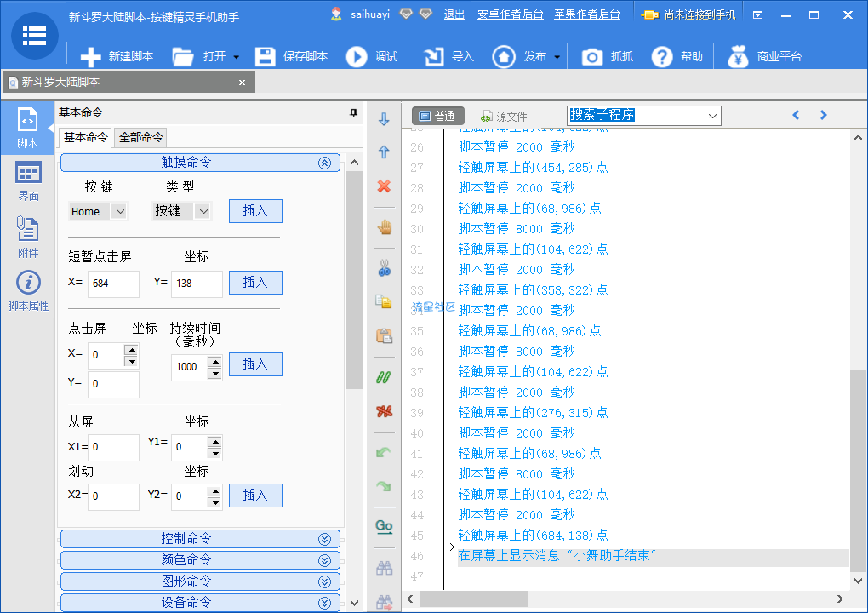Image resolution: width=868 pixels, height=613 pixels.
Task: Open 苹果作者后台 link
Action: click(587, 14)
